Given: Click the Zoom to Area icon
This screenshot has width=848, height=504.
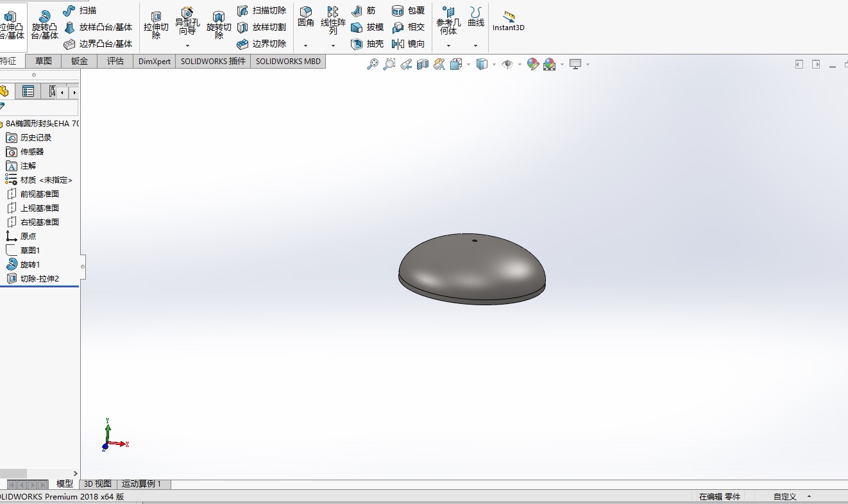Looking at the screenshot, I should pos(389,64).
